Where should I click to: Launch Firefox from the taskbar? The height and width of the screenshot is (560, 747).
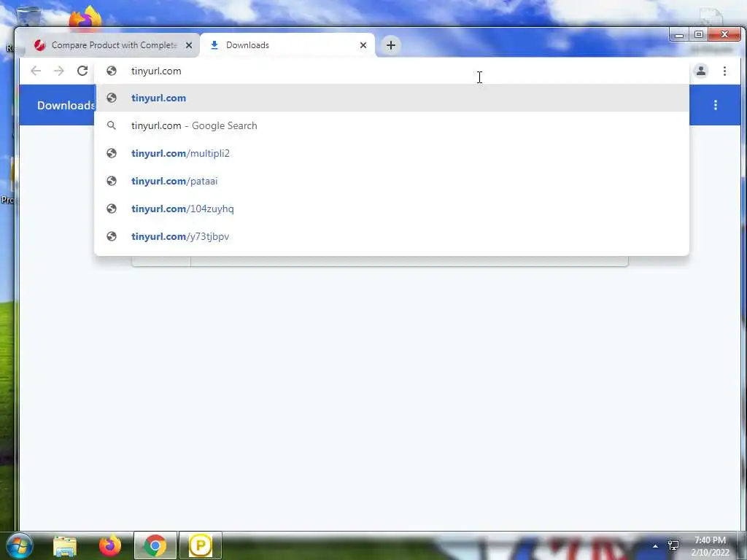pos(110,545)
